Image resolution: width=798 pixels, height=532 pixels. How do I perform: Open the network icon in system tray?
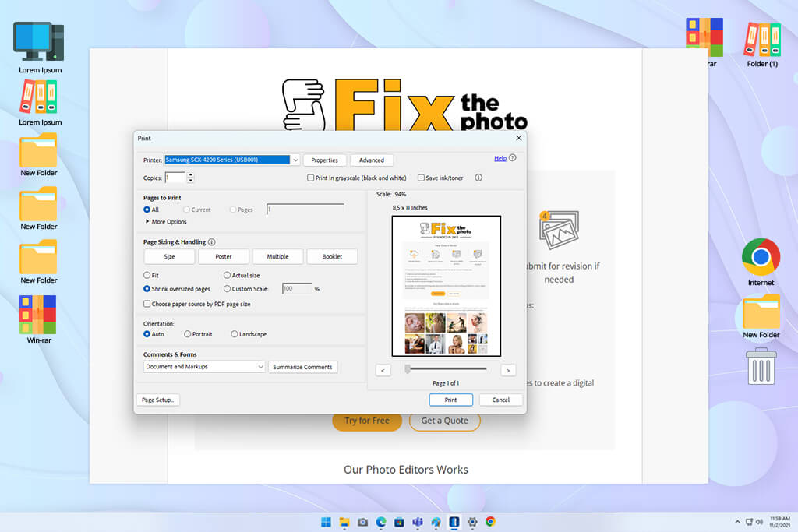coord(749,522)
